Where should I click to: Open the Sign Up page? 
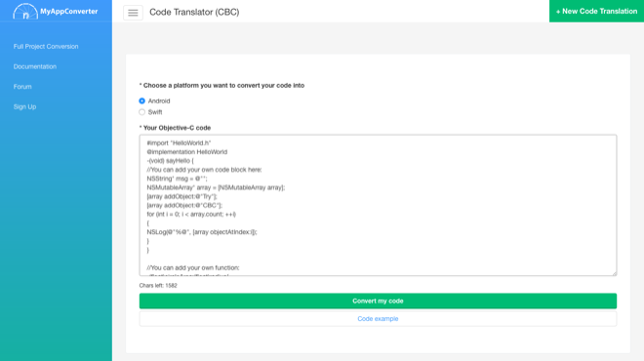(x=24, y=106)
